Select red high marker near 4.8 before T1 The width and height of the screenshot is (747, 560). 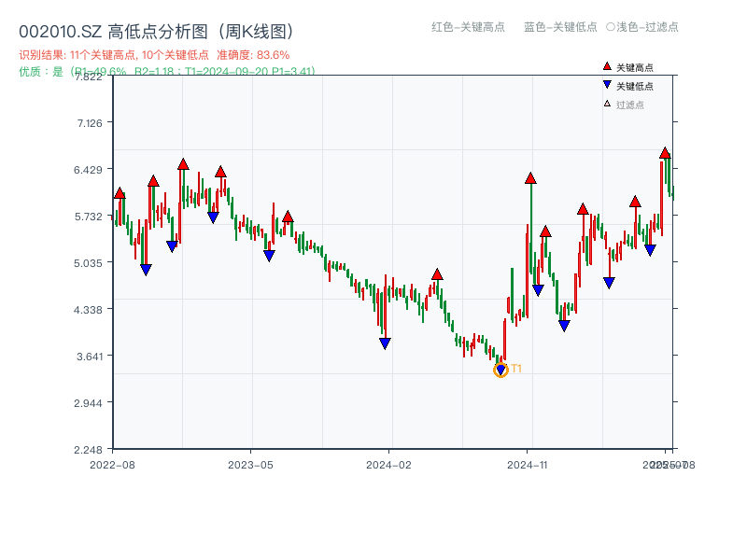pyautogui.click(x=437, y=274)
